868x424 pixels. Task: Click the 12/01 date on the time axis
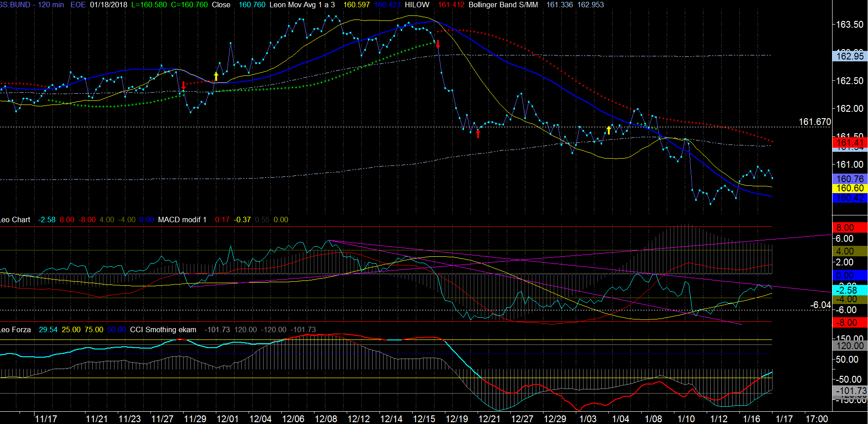(x=228, y=419)
